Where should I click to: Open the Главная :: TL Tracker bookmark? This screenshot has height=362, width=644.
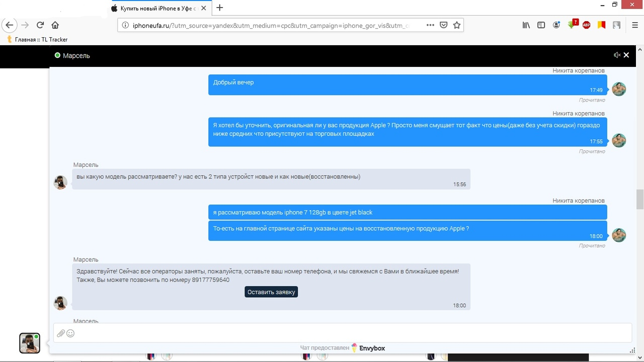[37, 39]
